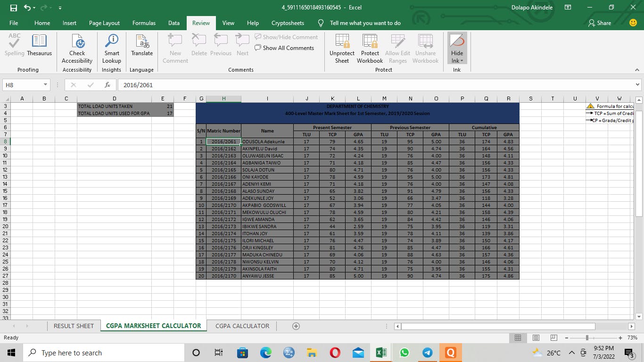This screenshot has height=362, width=644.
Task: Expand the formula bar
Action: pos(637,85)
